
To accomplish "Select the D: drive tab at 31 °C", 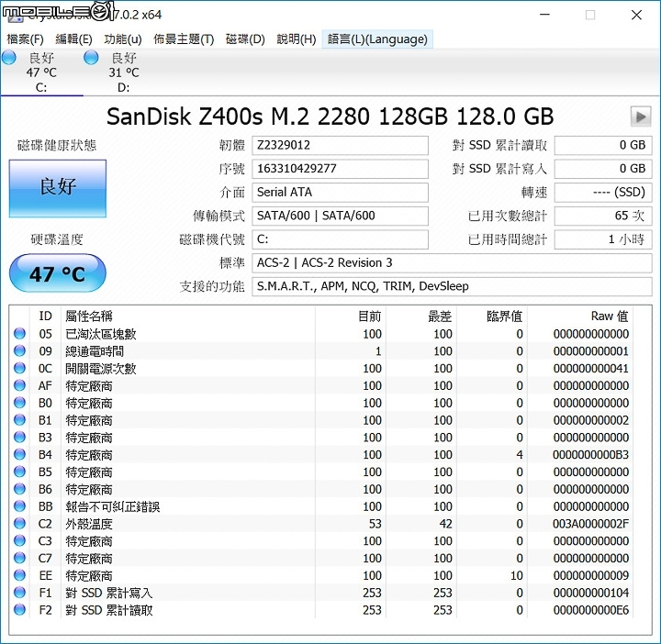I will pyautogui.click(x=124, y=72).
